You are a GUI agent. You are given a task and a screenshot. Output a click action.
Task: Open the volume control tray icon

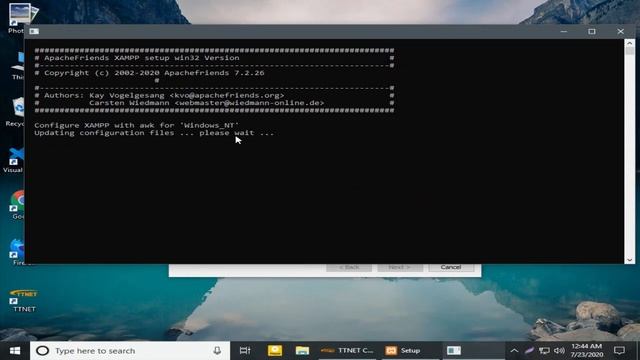[x=559, y=351]
